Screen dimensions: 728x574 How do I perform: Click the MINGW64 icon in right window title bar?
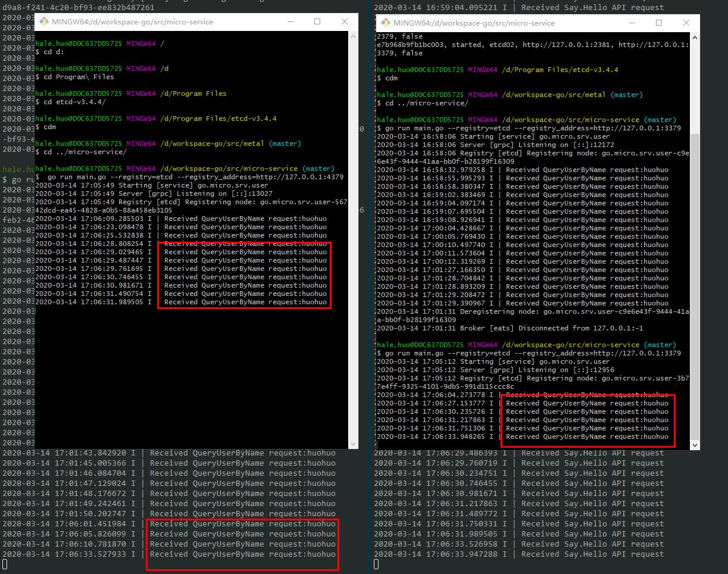point(386,23)
